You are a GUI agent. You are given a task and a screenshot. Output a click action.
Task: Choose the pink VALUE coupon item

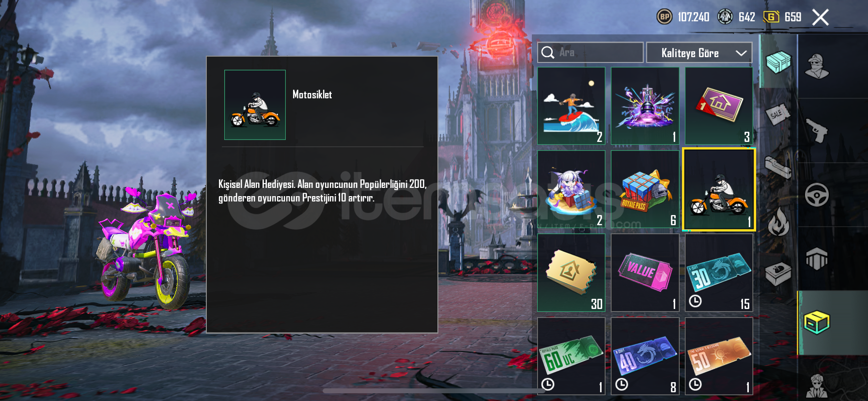645,273
